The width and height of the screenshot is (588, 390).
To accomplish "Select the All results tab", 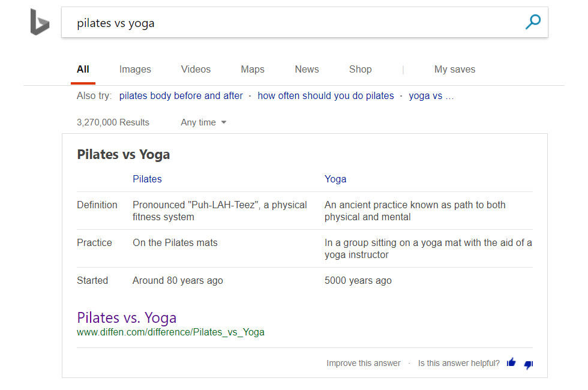I will coord(83,70).
